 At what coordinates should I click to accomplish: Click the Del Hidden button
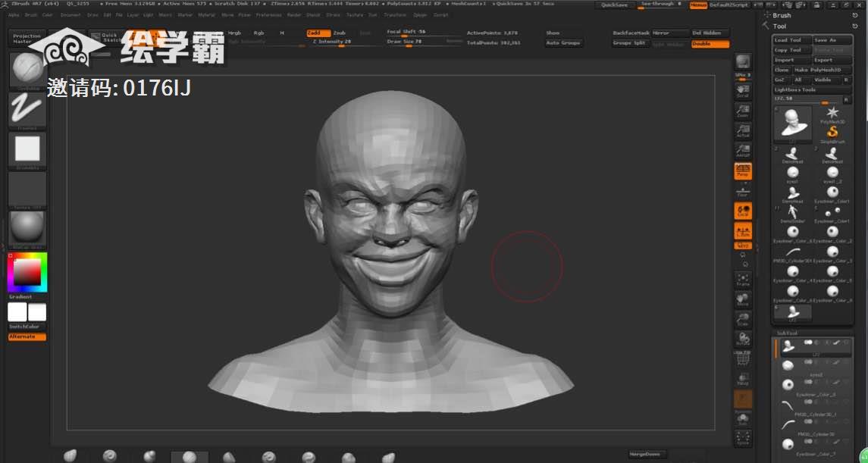710,33
